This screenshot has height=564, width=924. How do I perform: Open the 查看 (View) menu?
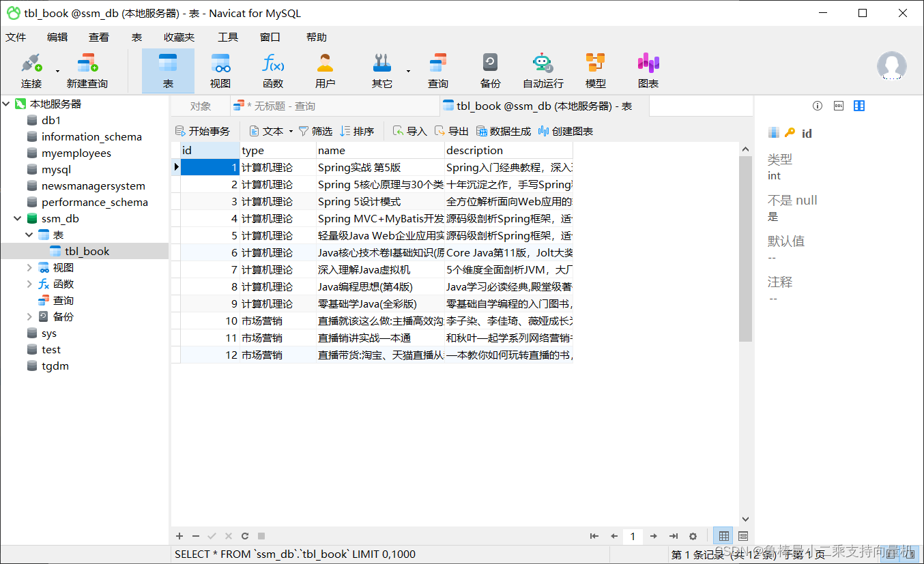tap(99, 38)
